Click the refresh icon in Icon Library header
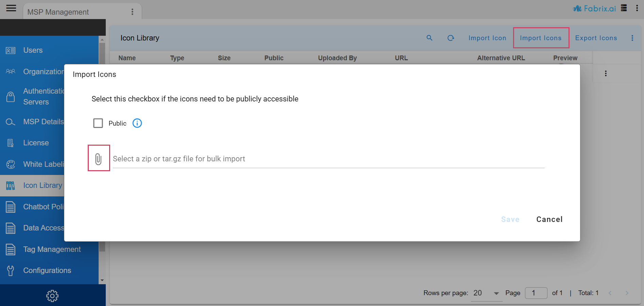The width and height of the screenshot is (644, 306). tap(451, 38)
